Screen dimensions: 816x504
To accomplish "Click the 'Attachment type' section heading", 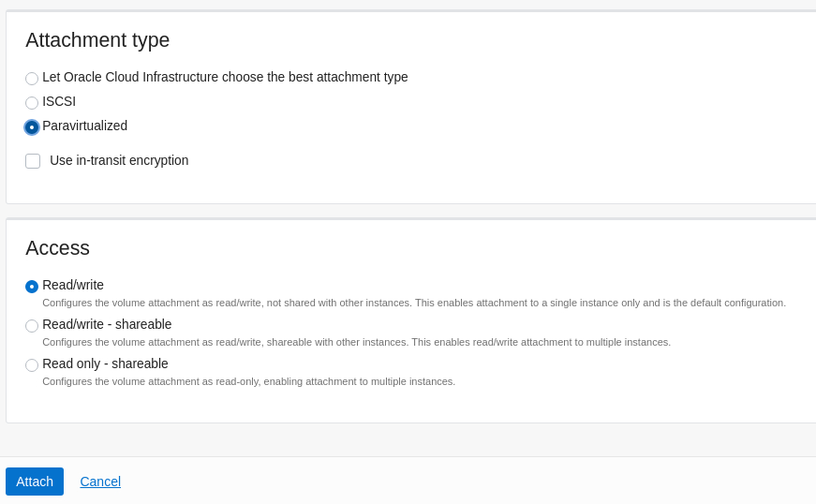I will (x=97, y=40).
